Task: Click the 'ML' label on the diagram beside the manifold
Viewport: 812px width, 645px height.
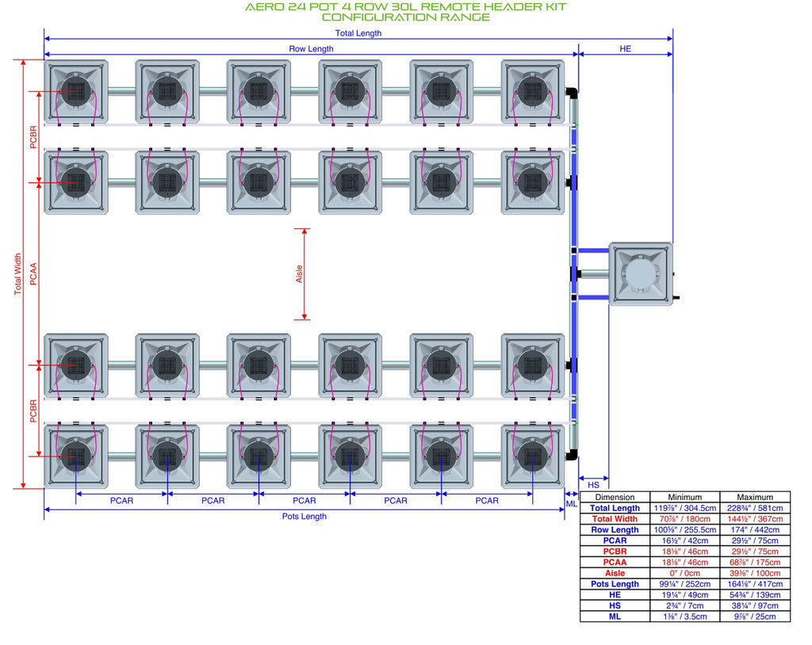Action: pos(571,504)
